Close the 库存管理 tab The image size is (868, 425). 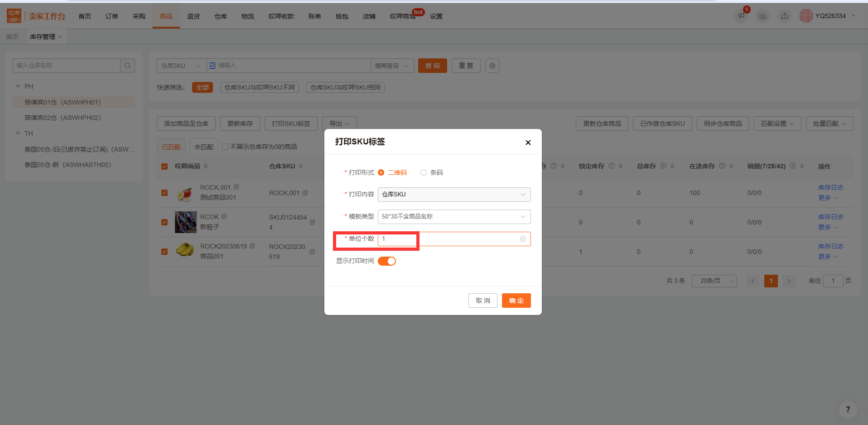point(60,37)
